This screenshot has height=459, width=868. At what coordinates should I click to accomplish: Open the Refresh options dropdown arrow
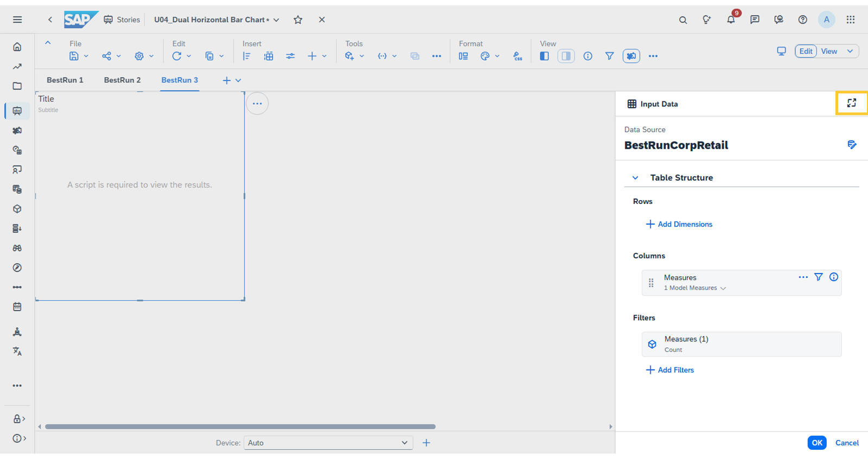tap(189, 56)
